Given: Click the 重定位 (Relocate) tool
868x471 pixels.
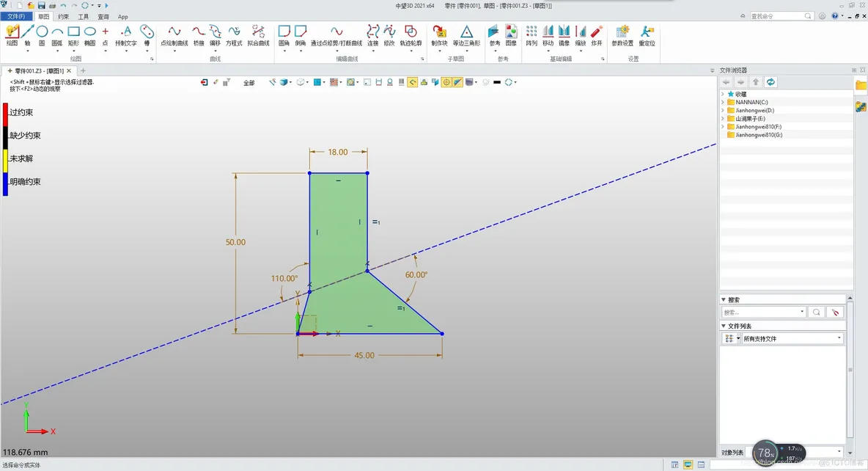Looking at the screenshot, I should pos(647,35).
